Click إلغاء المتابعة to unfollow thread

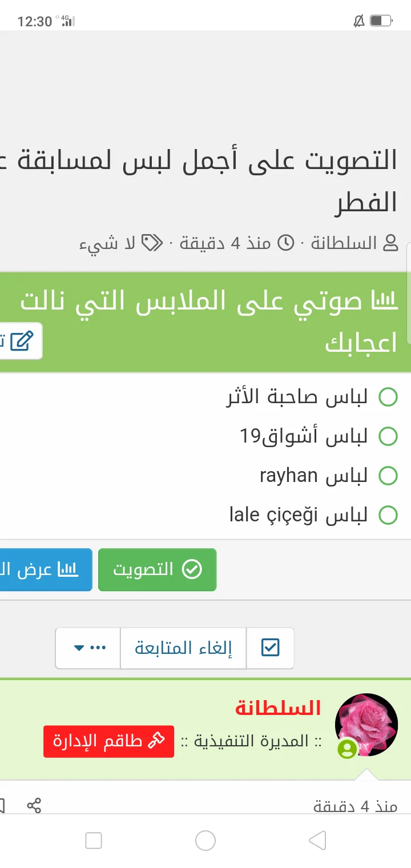[x=183, y=648]
